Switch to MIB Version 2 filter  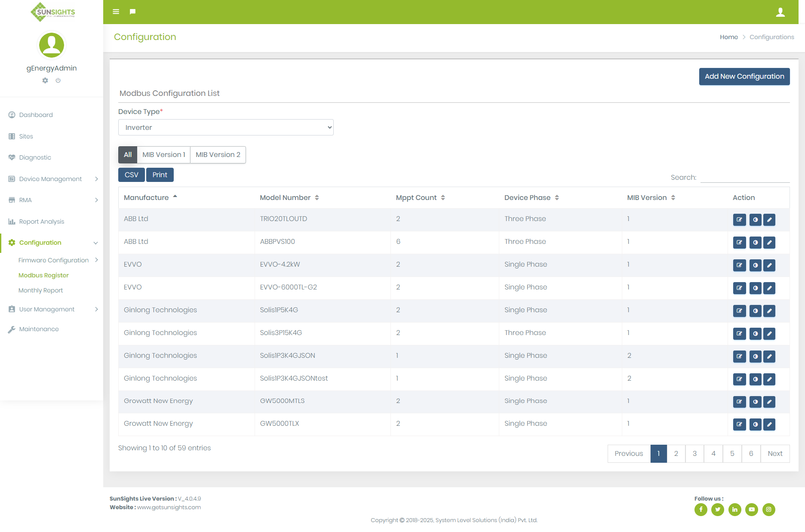point(218,154)
